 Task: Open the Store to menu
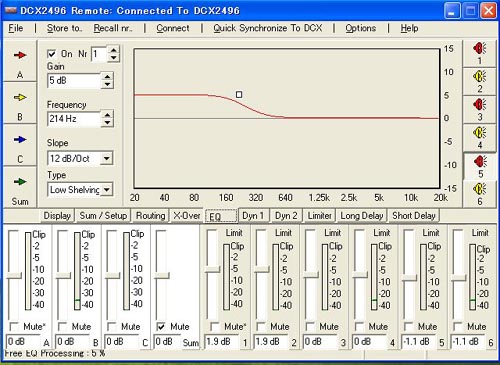(x=64, y=28)
